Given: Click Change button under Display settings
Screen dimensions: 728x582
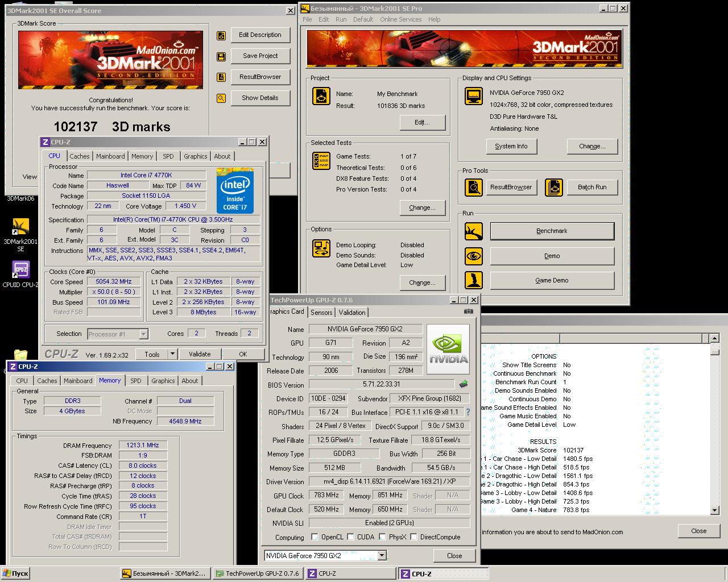Looking at the screenshot, I should point(592,146).
